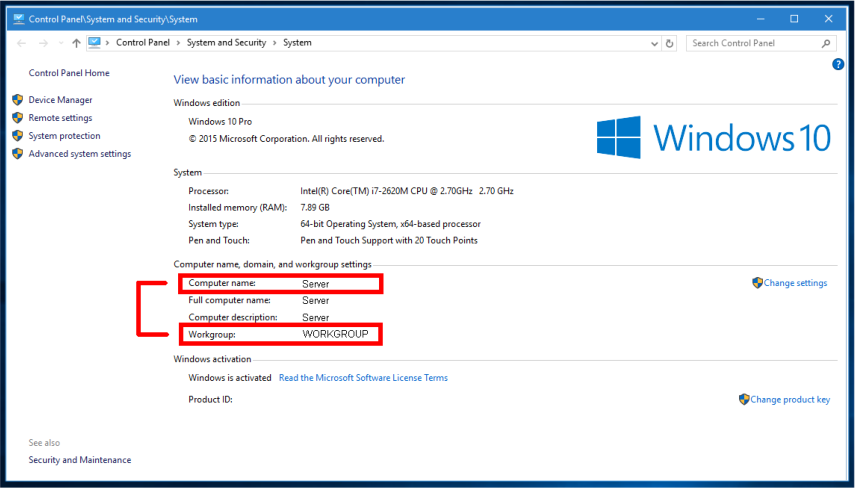
Task: Click Server value beside Computer description
Action: (x=316, y=317)
